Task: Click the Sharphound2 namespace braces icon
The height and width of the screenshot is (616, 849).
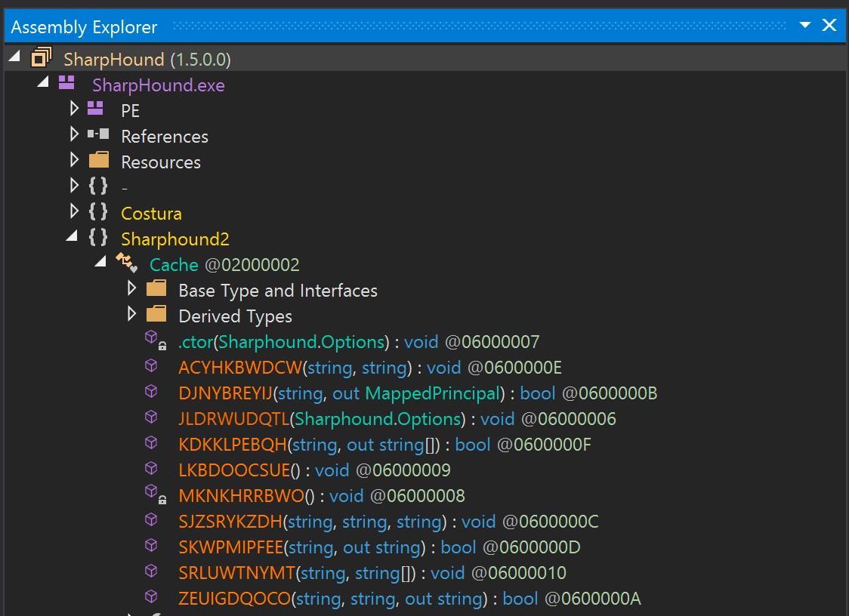Action: (x=98, y=237)
